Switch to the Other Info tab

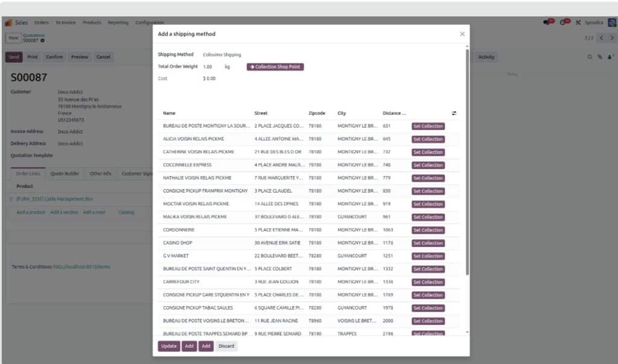[x=100, y=174]
